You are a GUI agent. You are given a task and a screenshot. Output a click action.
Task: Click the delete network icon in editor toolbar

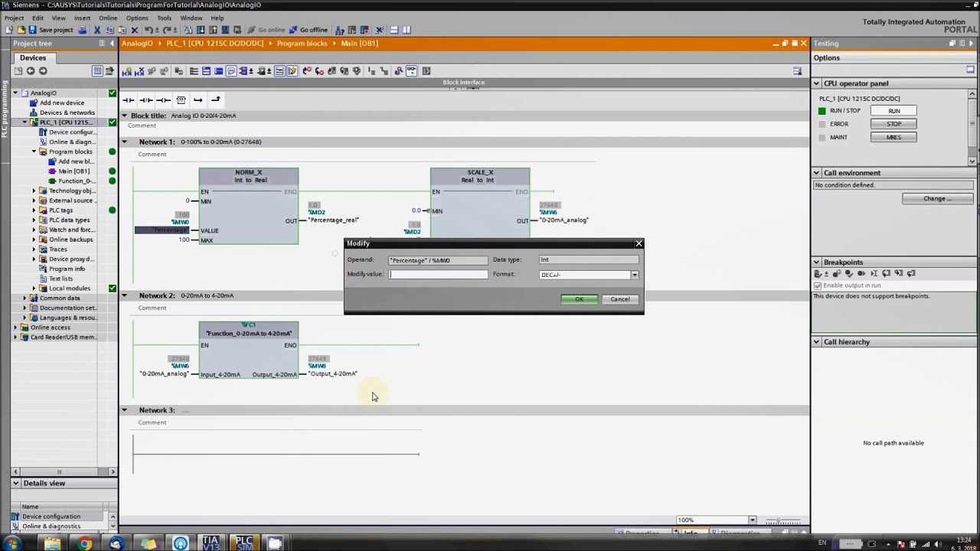139,71
